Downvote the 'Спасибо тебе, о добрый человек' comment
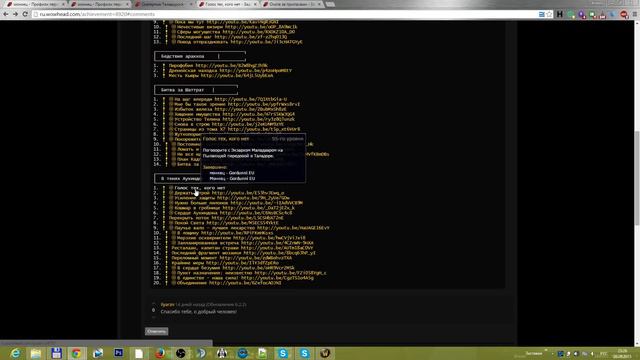Screen dimensions: 640x360 [153, 316]
